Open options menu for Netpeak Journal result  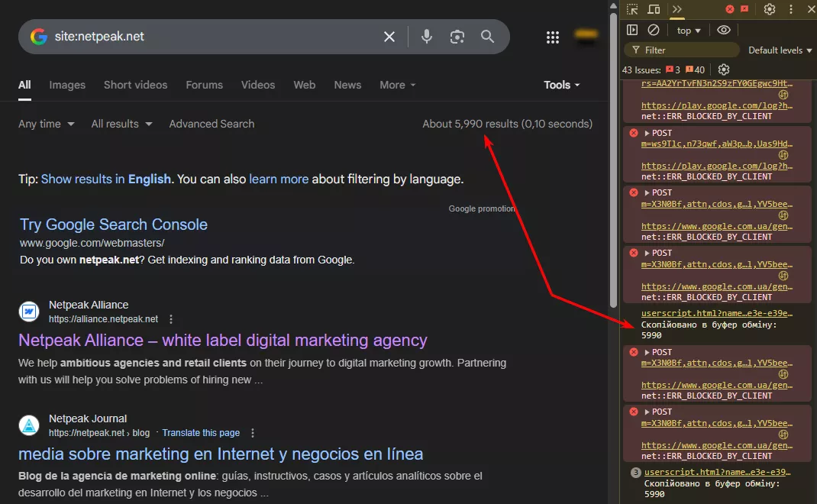[253, 432]
